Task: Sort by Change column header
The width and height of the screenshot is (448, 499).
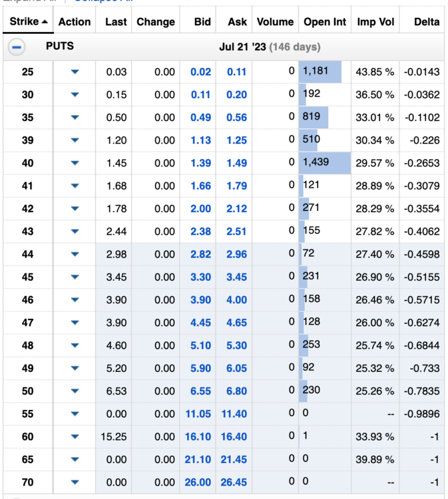Action: (x=156, y=22)
